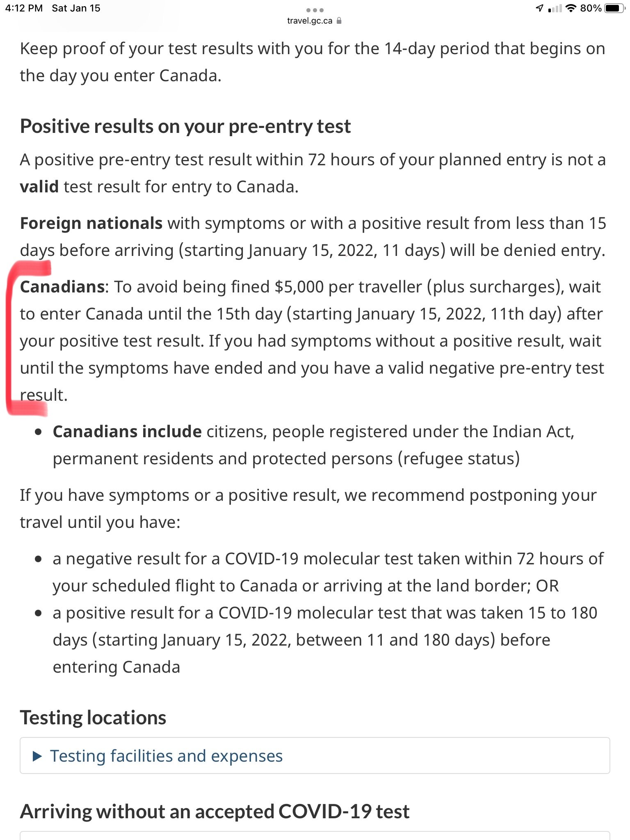
Task: Click the Testing locations heading
Action: pos(93,718)
